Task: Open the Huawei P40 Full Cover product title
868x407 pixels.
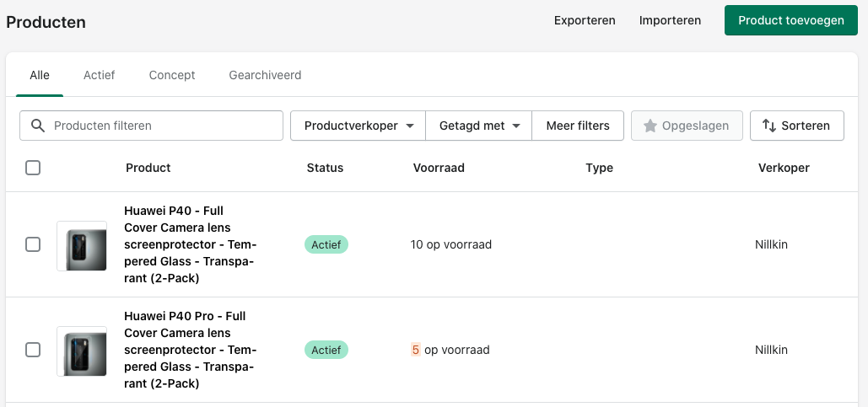Action: [x=190, y=244]
